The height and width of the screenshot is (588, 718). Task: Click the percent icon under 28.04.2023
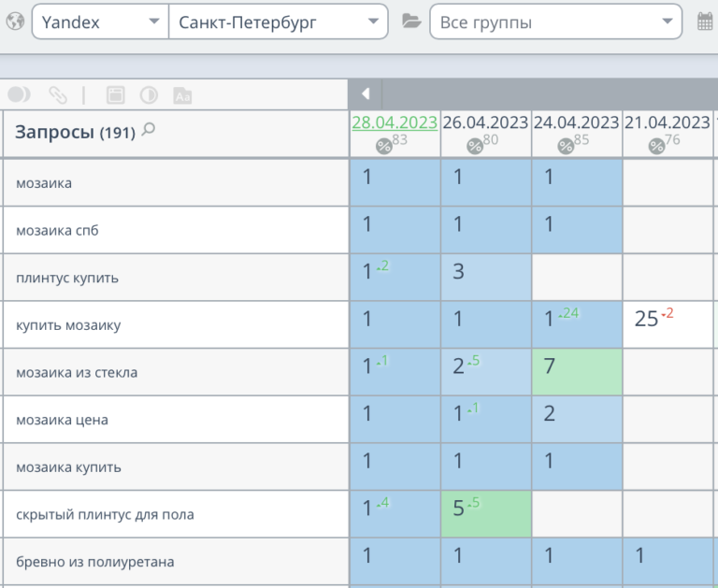pyautogui.click(x=383, y=146)
